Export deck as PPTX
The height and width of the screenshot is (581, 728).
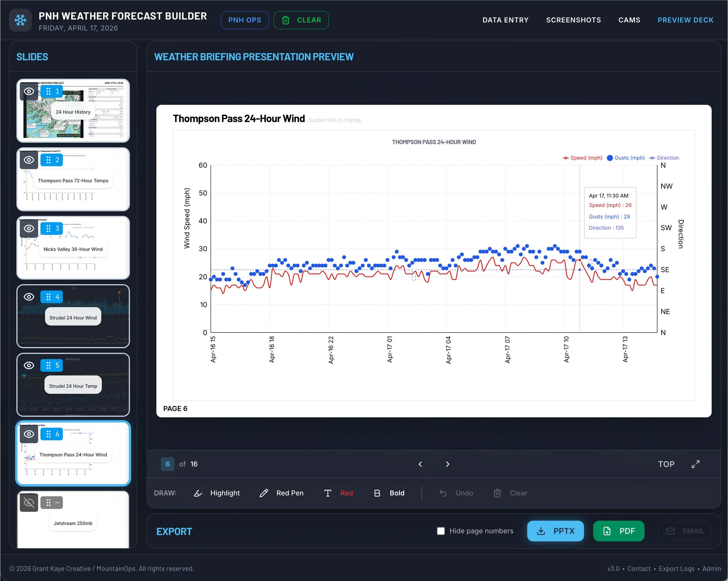tap(555, 531)
